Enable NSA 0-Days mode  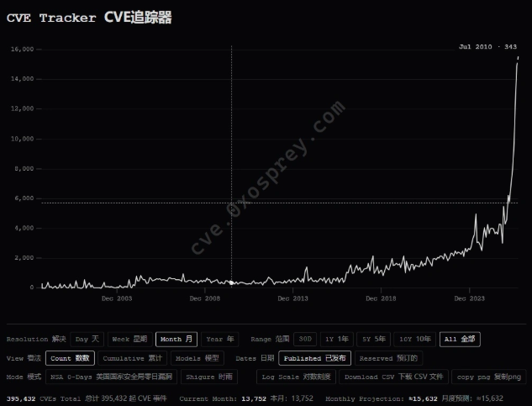coord(111,377)
